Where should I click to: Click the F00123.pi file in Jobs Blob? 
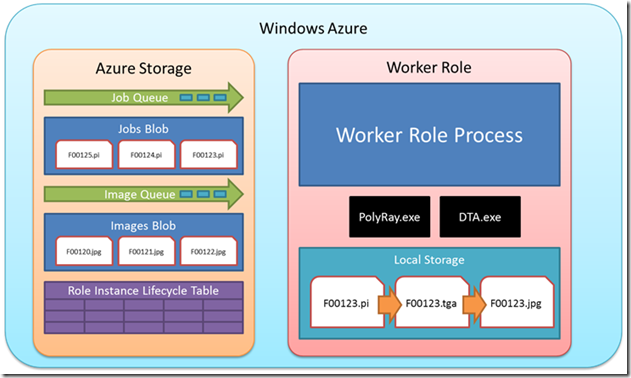208,154
